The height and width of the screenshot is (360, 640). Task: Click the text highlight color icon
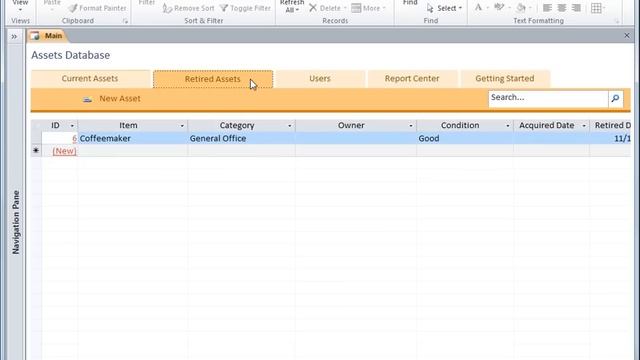click(499, 7)
